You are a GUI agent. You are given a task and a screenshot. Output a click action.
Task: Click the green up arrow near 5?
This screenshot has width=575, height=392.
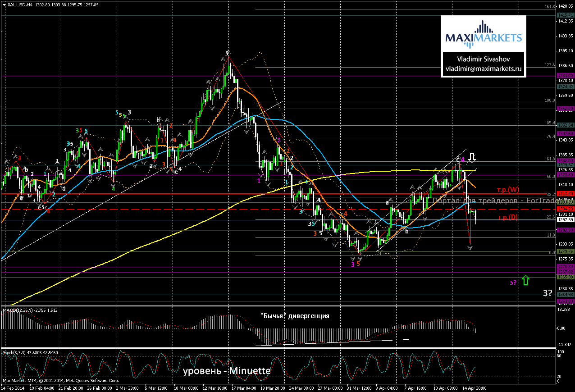click(525, 280)
